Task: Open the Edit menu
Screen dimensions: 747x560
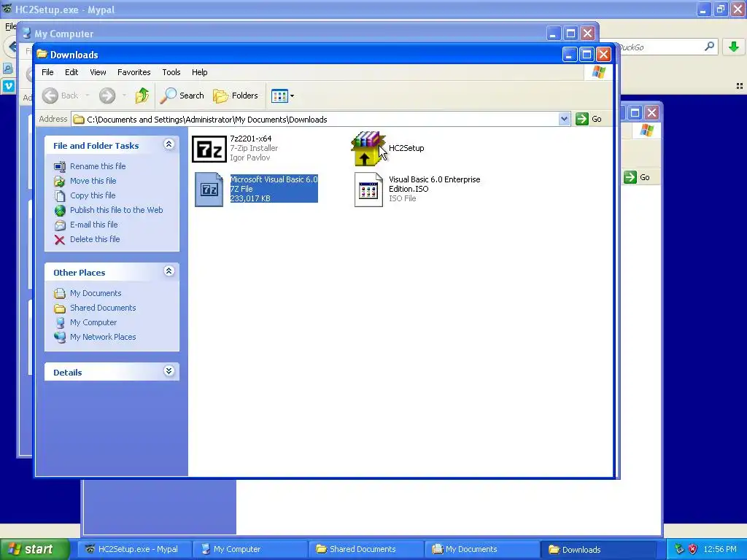Action: 71,72
